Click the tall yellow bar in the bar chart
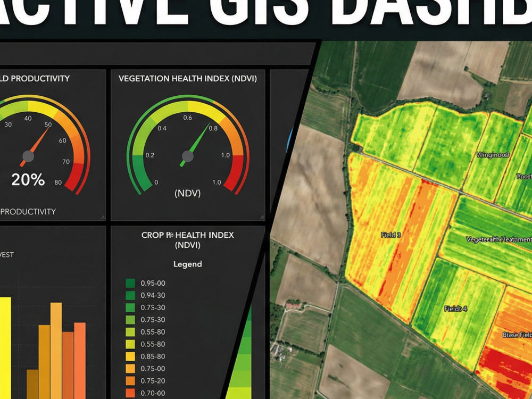The width and height of the screenshot is (532, 399). (x=5, y=348)
